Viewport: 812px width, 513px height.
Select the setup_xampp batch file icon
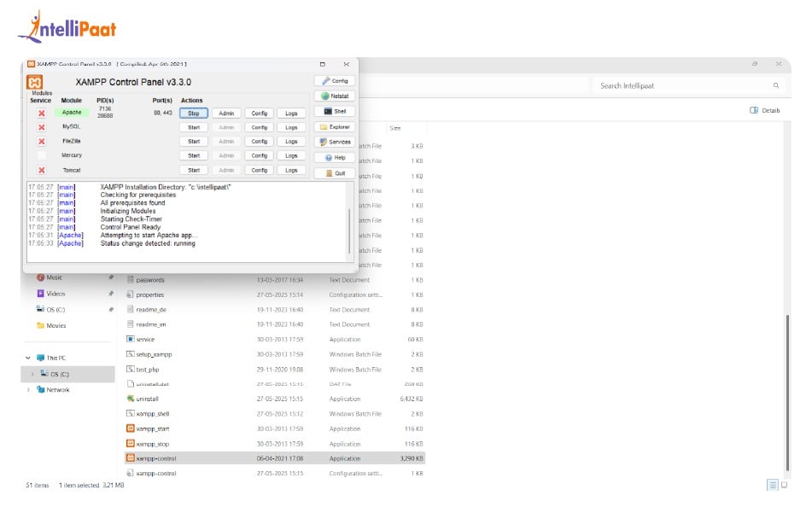point(131,354)
